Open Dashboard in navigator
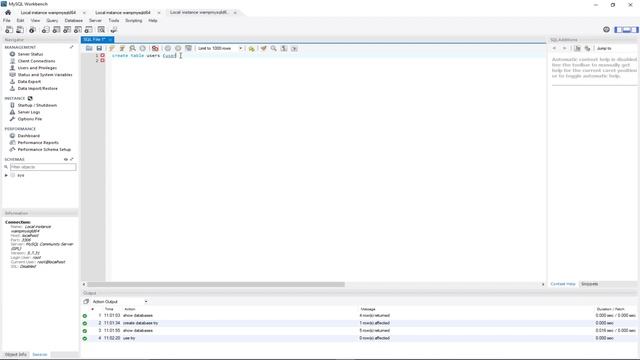The width and height of the screenshot is (640, 360). point(29,136)
